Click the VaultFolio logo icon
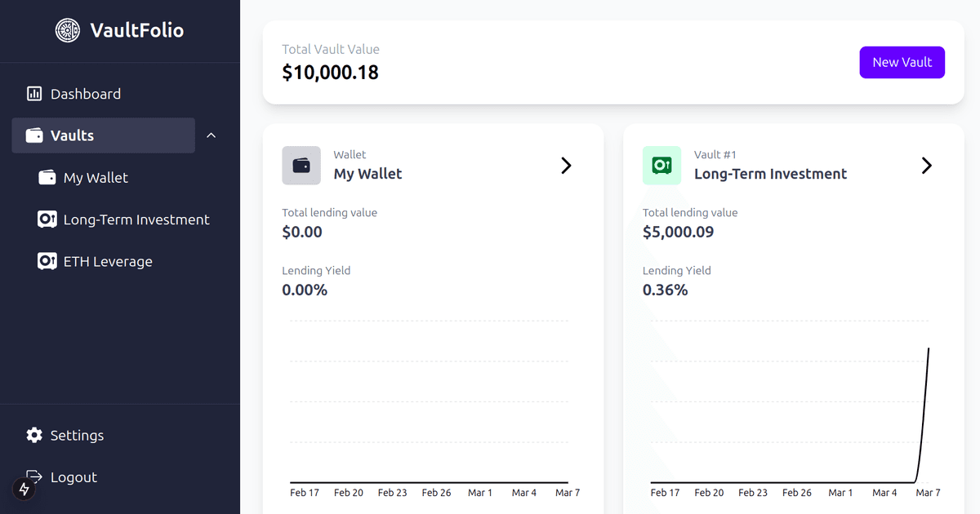The height and width of the screenshot is (514, 980). pyautogui.click(x=68, y=30)
